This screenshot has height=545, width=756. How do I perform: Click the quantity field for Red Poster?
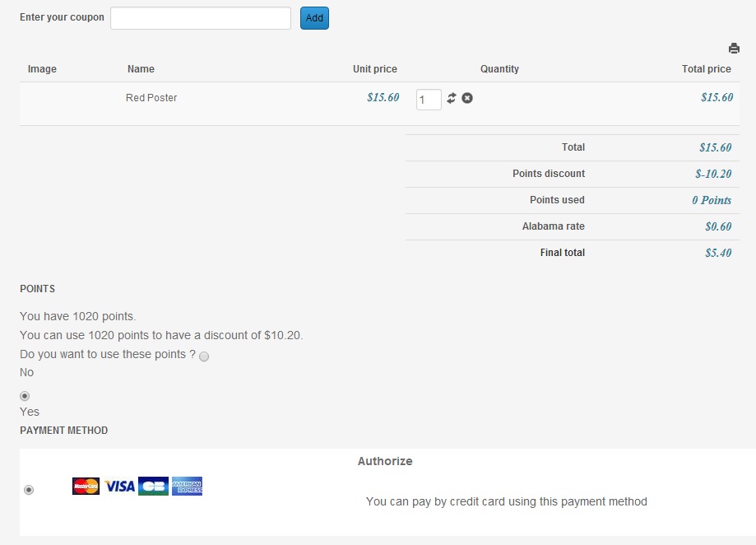[429, 100]
